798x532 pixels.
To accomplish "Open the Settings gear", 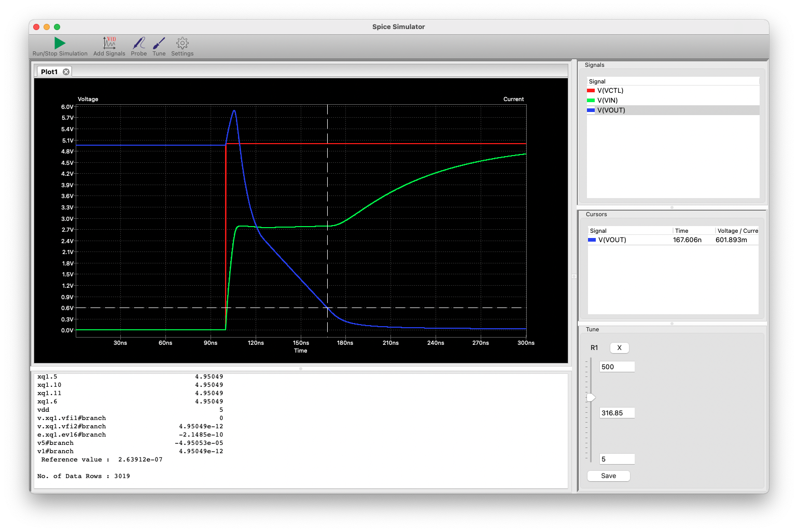I will coord(183,43).
